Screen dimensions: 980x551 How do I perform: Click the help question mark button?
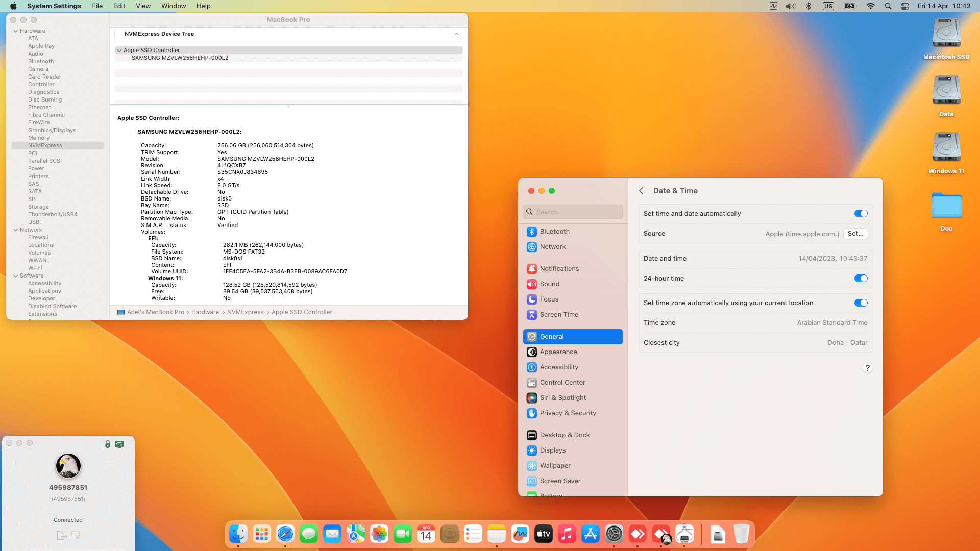[867, 368]
